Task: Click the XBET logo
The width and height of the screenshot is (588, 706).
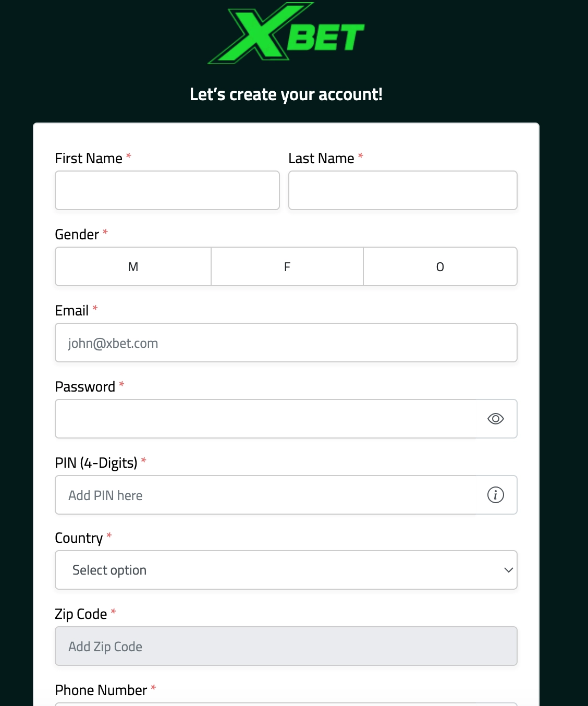Action: tap(286, 33)
